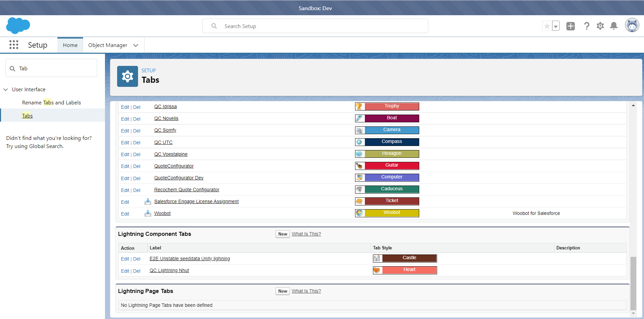Viewport: 644px width, 319px height.
Task: Click in the Search Setup field
Action: pyautogui.click(x=315, y=26)
